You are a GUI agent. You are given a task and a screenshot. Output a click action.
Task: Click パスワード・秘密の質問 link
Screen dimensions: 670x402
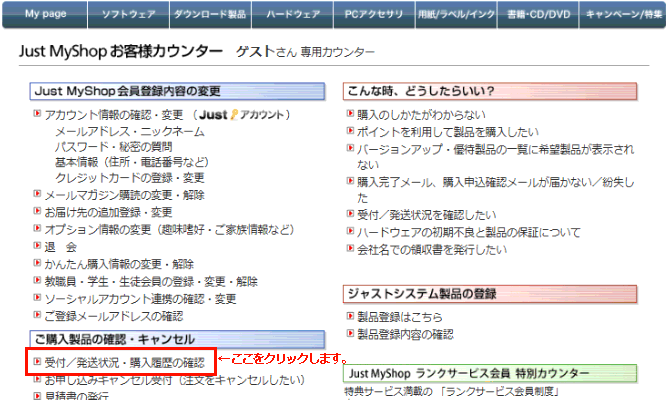tap(114, 147)
